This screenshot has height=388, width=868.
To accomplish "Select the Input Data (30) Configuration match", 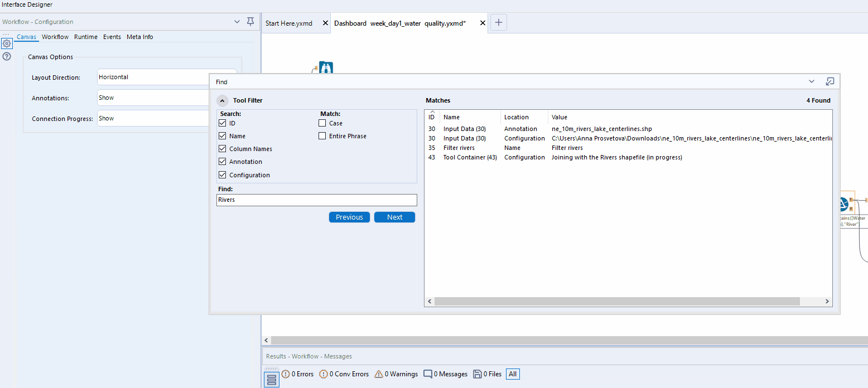I will click(629, 138).
